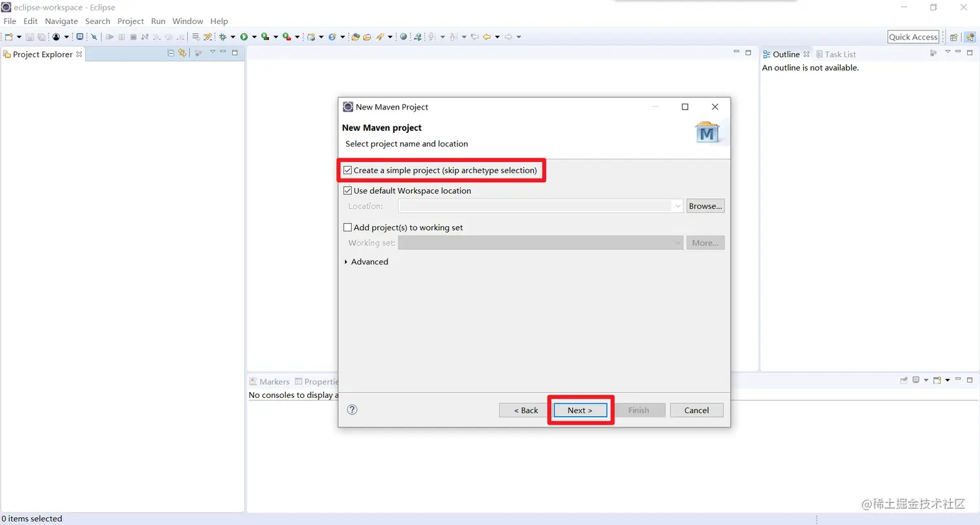Click the Debug bug icon in toolbar
The height and width of the screenshot is (525, 980).
[222, 37]
